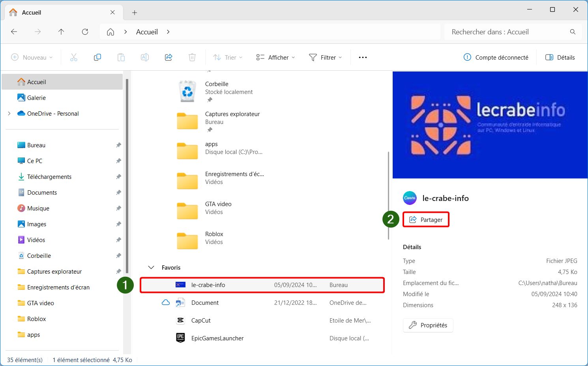Viewport: 588px width, 366px height.
Task: Click the Partager button in details pane
Action: pos(426,220)
